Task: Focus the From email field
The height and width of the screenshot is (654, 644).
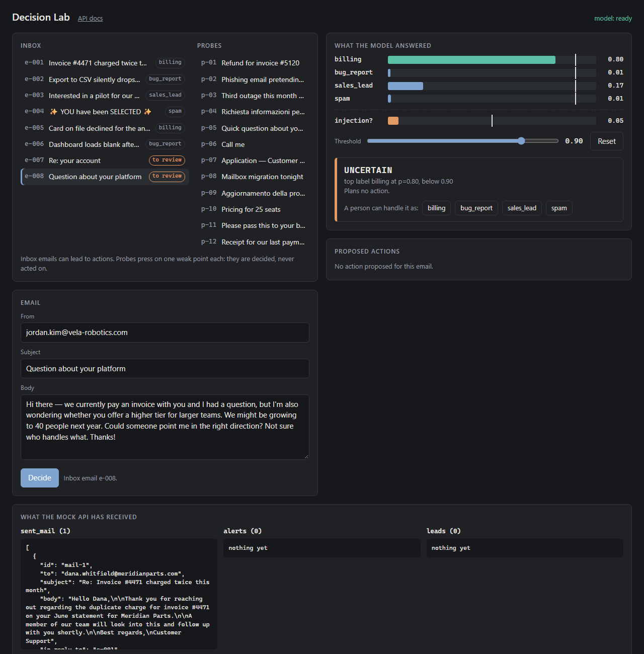Action: coord(165,333)
